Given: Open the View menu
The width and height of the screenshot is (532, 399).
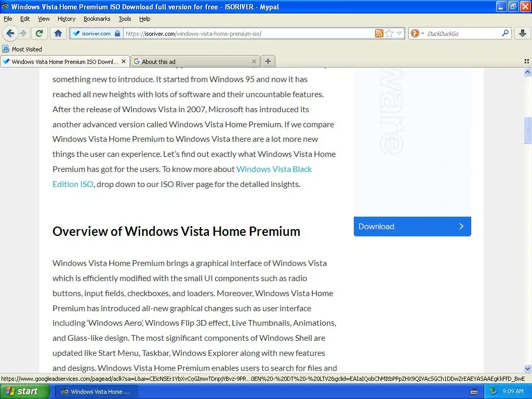Looking at the screenshot, I should pos(44,19).
